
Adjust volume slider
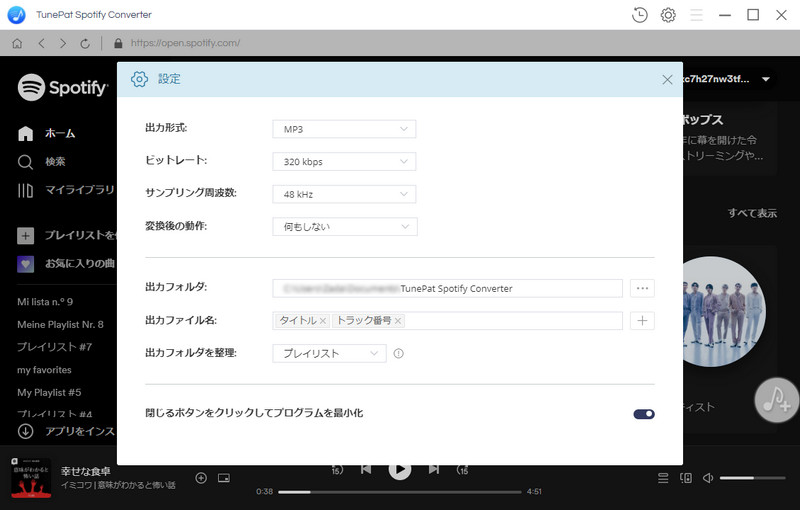tap(753, 478)
